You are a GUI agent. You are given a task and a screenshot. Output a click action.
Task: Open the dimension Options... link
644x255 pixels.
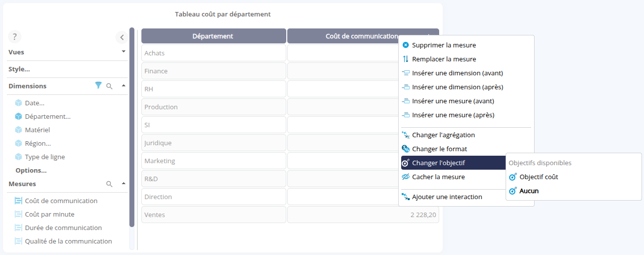(x=31, y=171)
